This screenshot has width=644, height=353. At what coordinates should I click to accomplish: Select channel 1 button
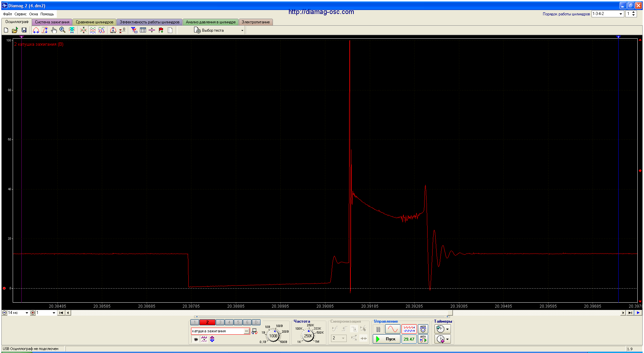(194, 322)
